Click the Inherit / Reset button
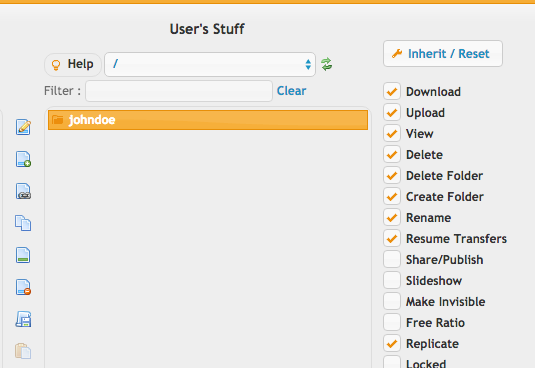 [x=443, y=54]
